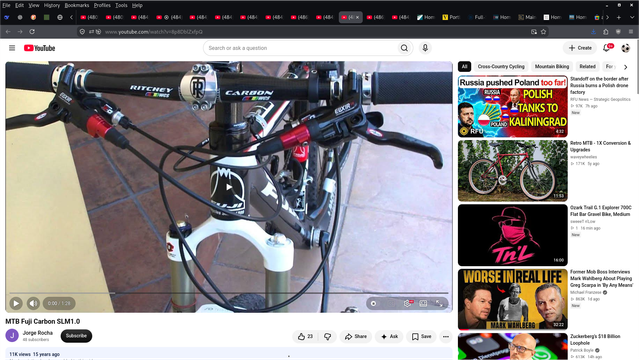
Task: Bookmark this page with the star
Action: (x=543, y=32)
